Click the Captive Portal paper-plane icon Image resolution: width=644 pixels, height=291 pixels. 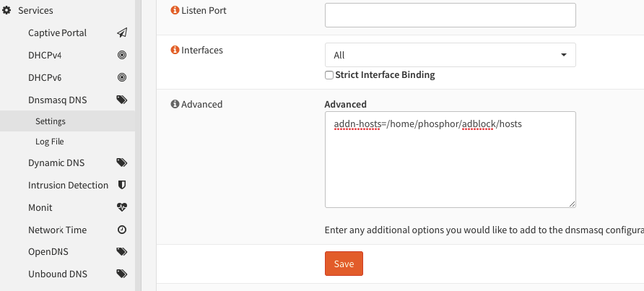[x=122, y=33]
